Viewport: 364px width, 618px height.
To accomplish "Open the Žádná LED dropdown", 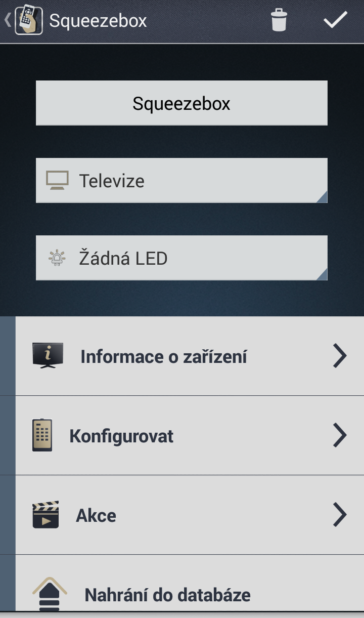I will click(181, 258).
